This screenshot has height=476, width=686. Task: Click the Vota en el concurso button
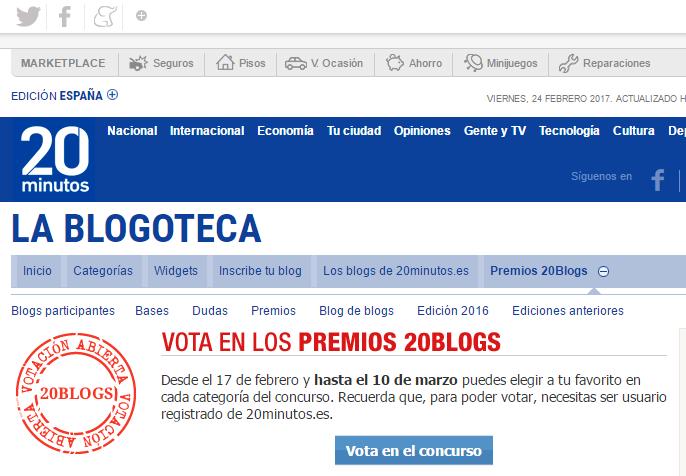click(x=414, y=451)
